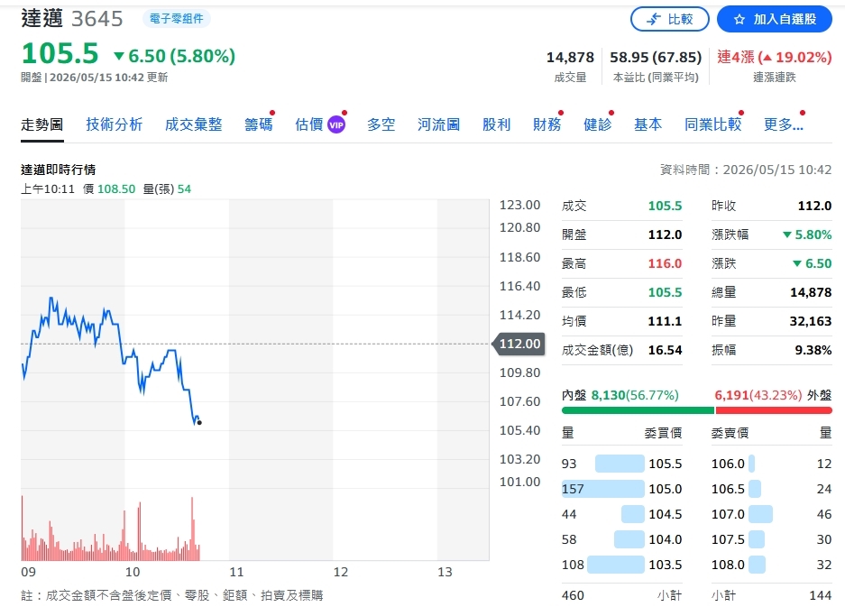Click the compare arrows icon beside 比較
Viewport: 845px width, 616px height.
(654, 20)
